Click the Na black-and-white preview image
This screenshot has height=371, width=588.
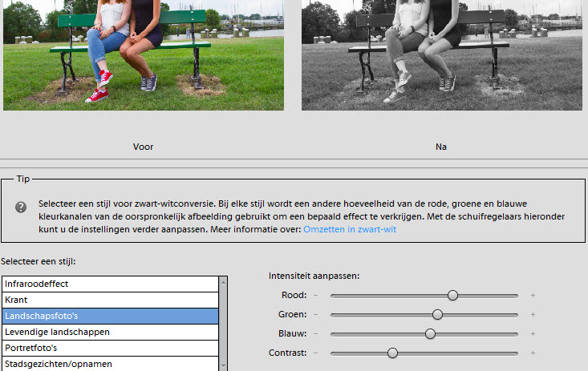pos(443,54)
